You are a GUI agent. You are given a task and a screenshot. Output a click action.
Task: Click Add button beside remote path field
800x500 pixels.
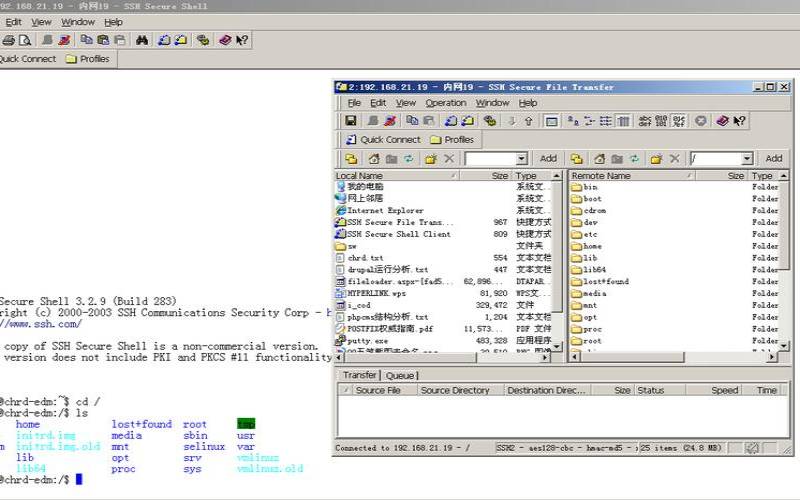pyautogui.click(x=774, y=159)
